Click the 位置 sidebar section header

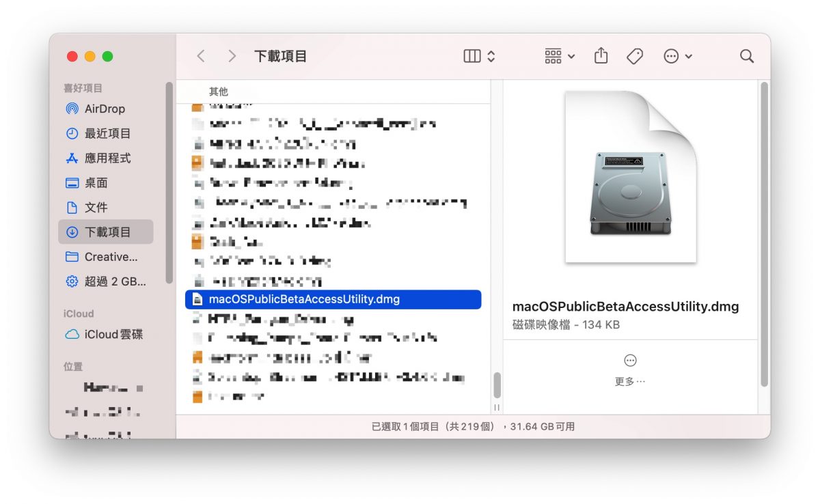[73, 367]
